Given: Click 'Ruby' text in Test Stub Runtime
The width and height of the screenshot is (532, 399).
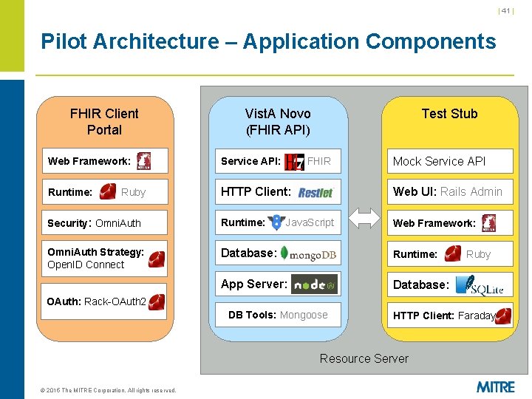Looking at the screenshot, I should [478, 254].
